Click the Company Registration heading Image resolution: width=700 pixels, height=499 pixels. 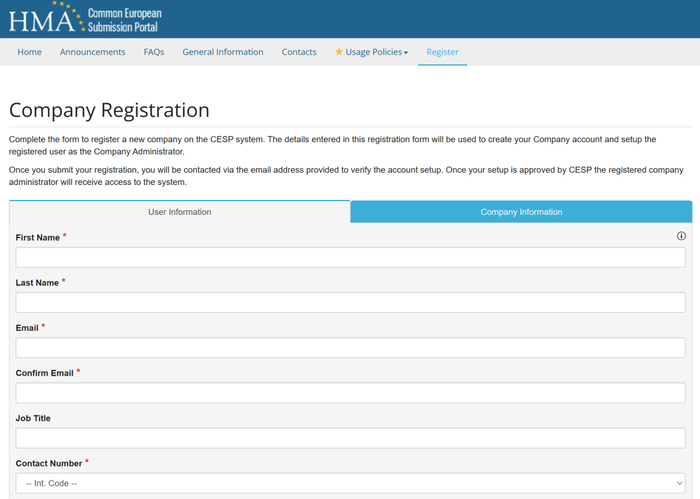click(x=109, y=110)
